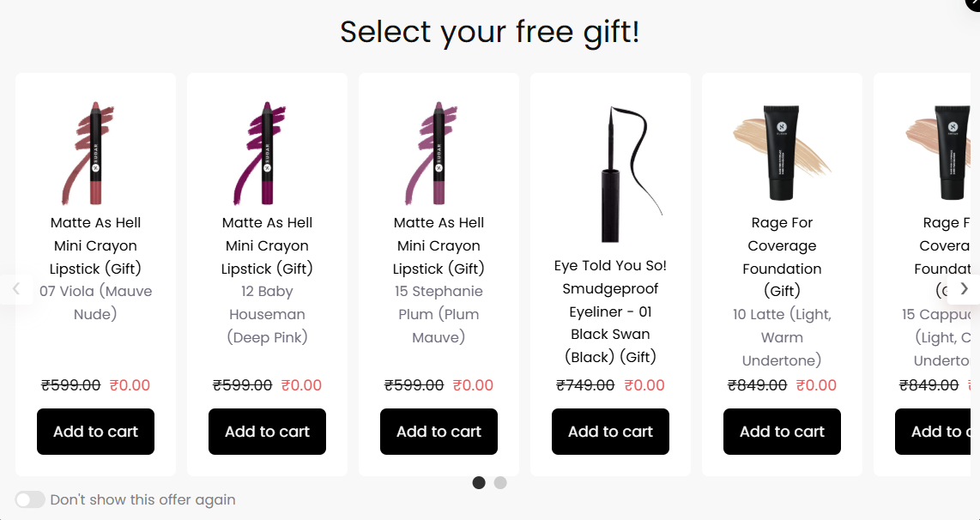Go to second carousel page dot

pos(500,482)
